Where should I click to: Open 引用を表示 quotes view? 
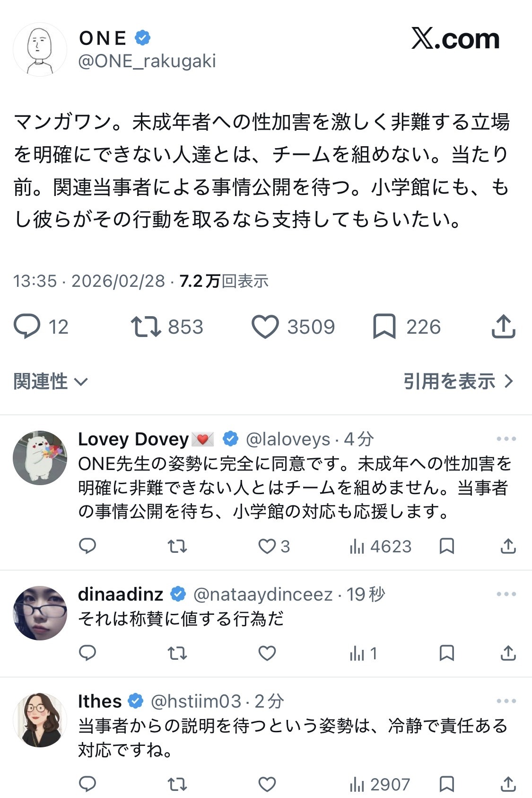pyautogui.click(x=458, y=381)
